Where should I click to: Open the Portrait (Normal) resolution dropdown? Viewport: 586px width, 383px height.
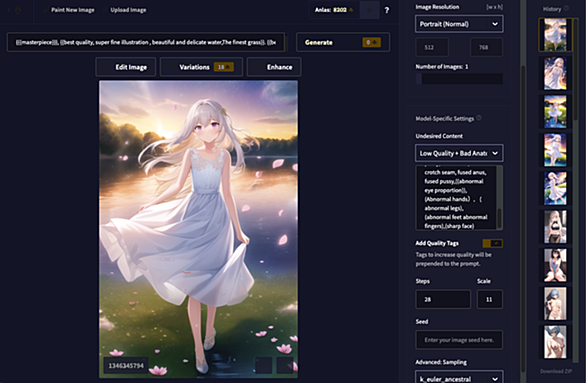(459, 24)
